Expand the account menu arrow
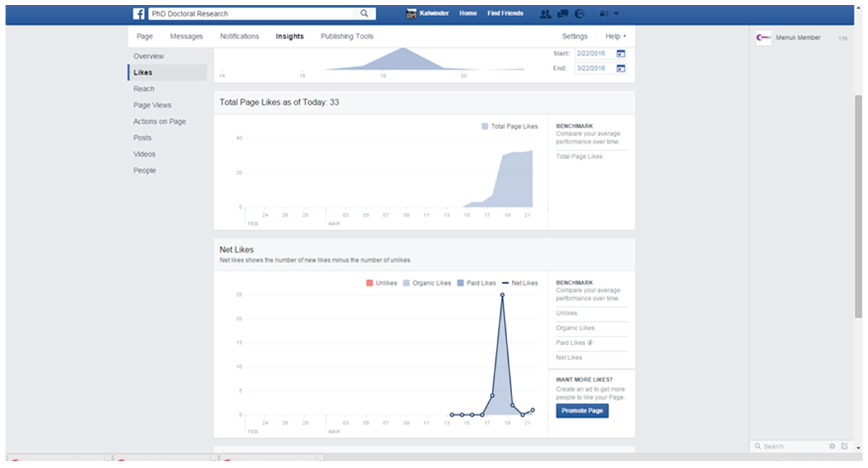 (x=616, y=14)
